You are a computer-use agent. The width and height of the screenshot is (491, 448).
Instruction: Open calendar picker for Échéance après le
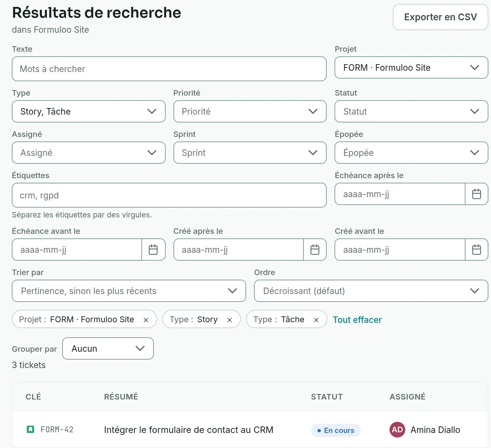tap(477, 194)
